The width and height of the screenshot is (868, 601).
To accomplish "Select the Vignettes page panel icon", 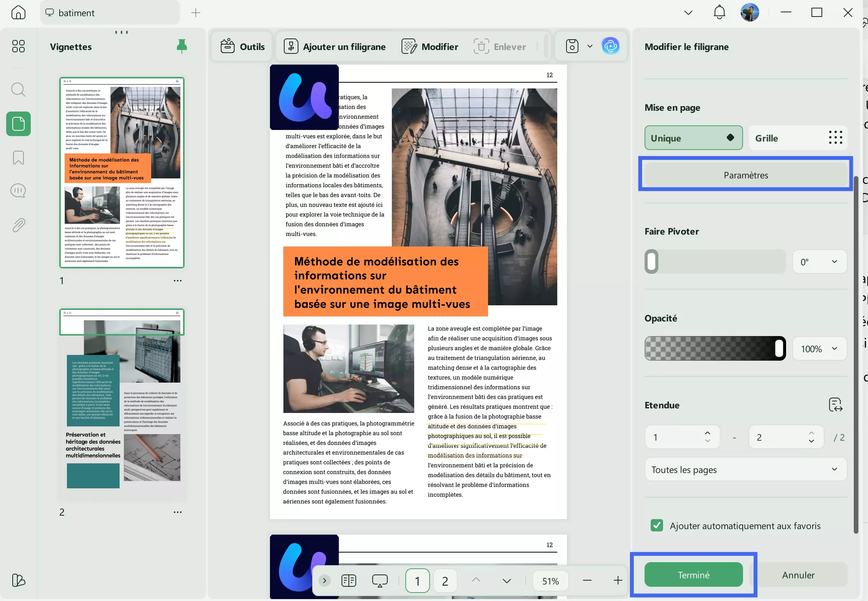I will point(18,124).
